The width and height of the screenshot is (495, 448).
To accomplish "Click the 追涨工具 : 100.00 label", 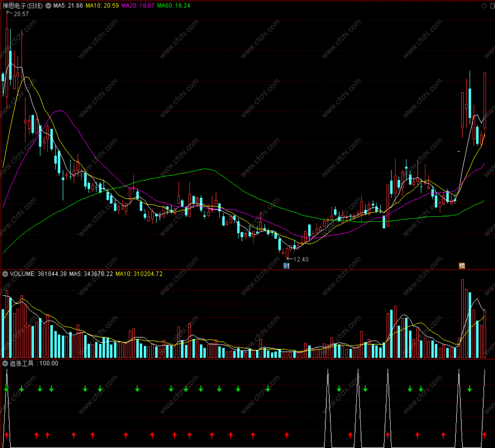I will pyautogui.click(x=34, y=363).
